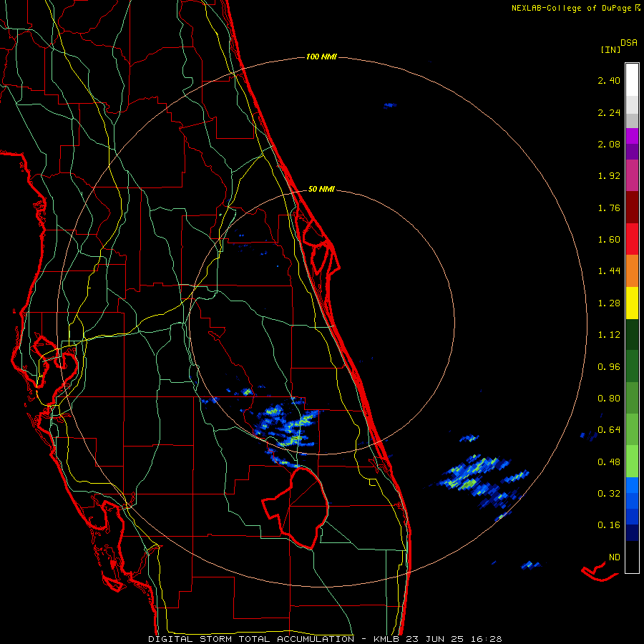Screen dimensions: 644x644
Task: Click the 2.08 legend value
Action: click(x=609, y=144)
